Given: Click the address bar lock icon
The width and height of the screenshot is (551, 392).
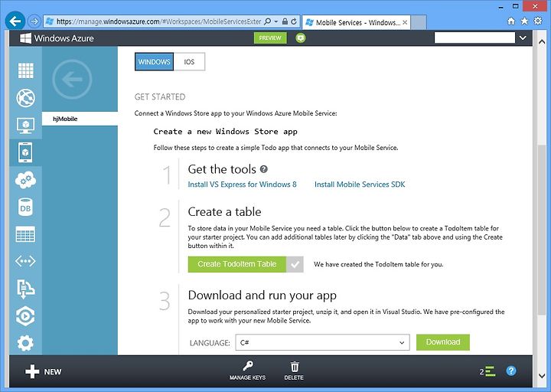Looking at the screenshot, I should (x=285, y=21).
